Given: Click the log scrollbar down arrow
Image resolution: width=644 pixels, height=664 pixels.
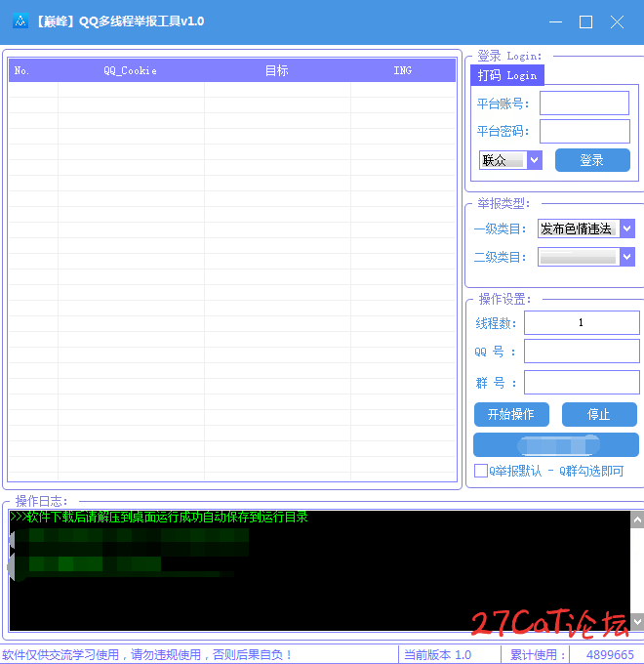Looking at the screenshot, I should coord(637,622).
